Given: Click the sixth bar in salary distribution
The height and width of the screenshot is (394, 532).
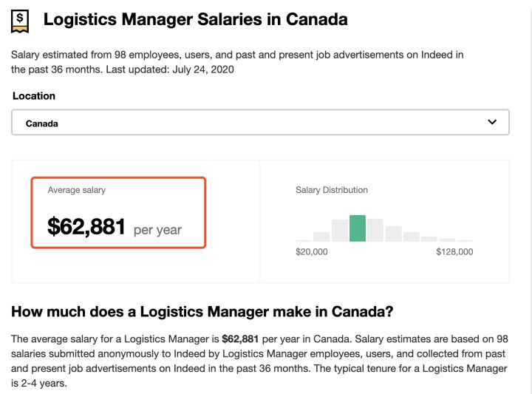Looking at the screenshot, I should [393, 234].
